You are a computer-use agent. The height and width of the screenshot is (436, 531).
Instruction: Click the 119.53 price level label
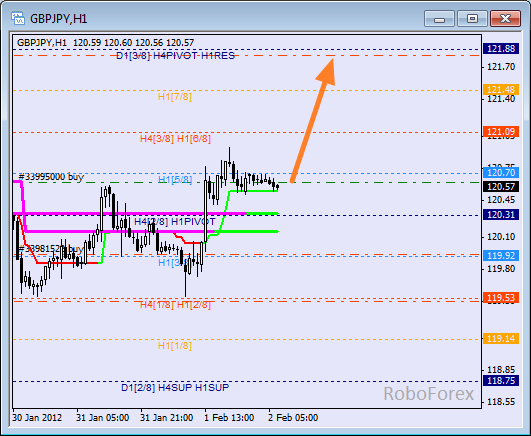pos(501,298)
